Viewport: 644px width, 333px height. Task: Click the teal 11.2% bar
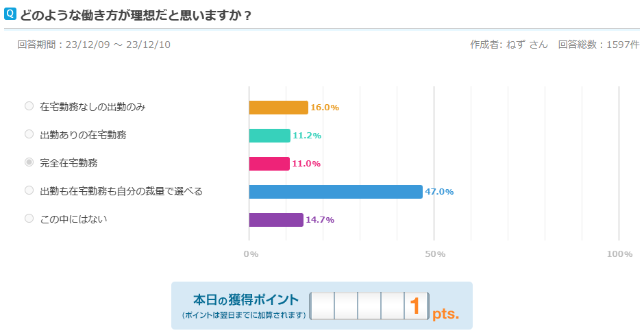(x=269, y=136)
